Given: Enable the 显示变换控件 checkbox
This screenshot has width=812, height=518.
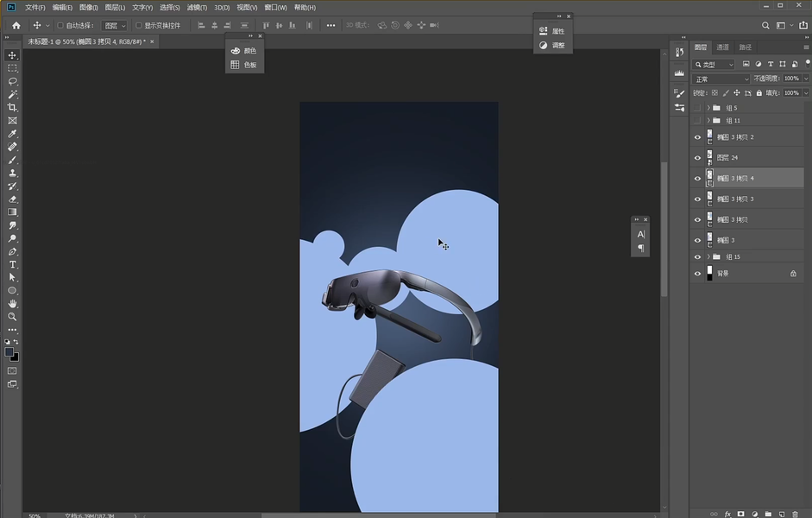Looking at the screenshot, I should (x=139, y=25).
